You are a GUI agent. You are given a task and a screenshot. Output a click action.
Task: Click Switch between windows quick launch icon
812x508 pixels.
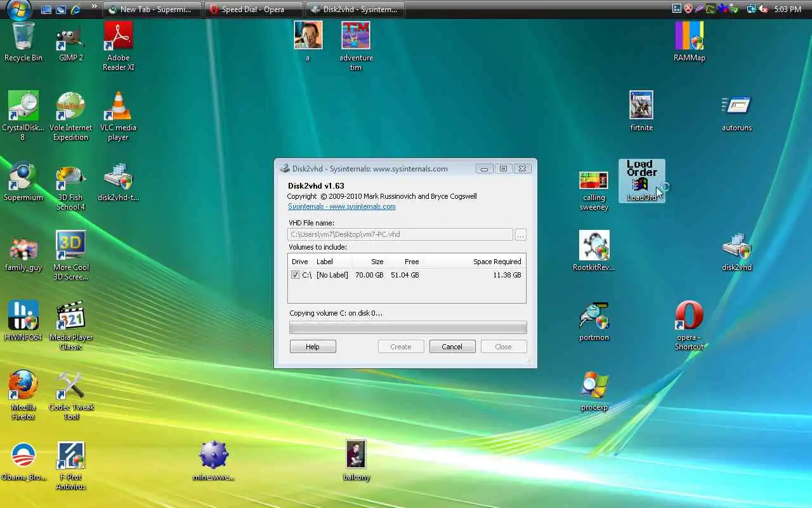pos(61,10)
